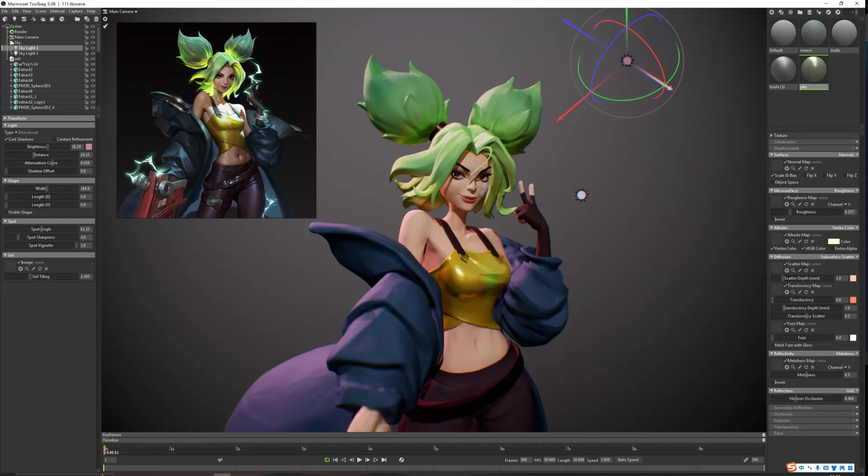Select the mawei material thumbnail
Viewport: 868px width, 476px height.
[x=813, y=33]
